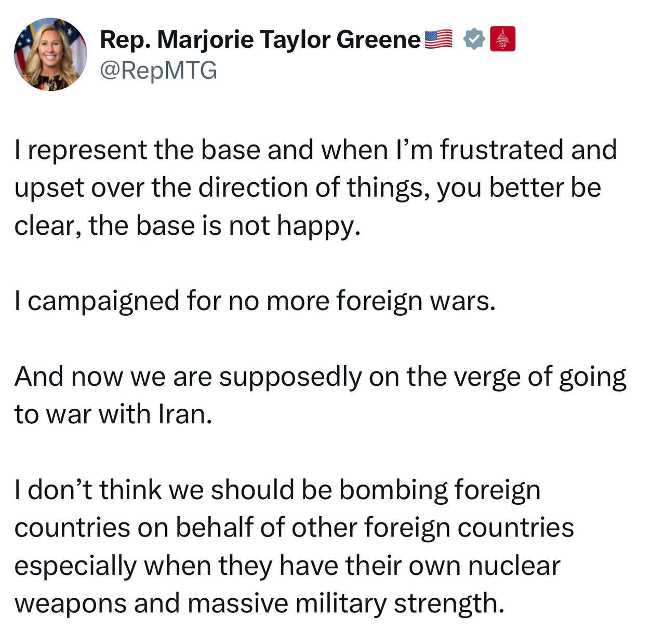Click the word "frustrated" in the first paragraph
The width and height of the screenshot is (665, 644).
click(501, 150)
